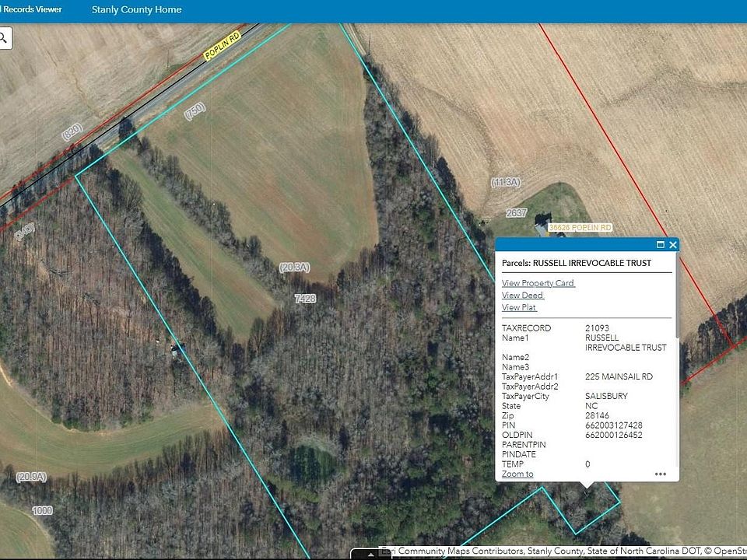Click the Zip value 28146
The width and height of the screenshot is (747, 560).
pyautogui.click(x=597, y=415)
